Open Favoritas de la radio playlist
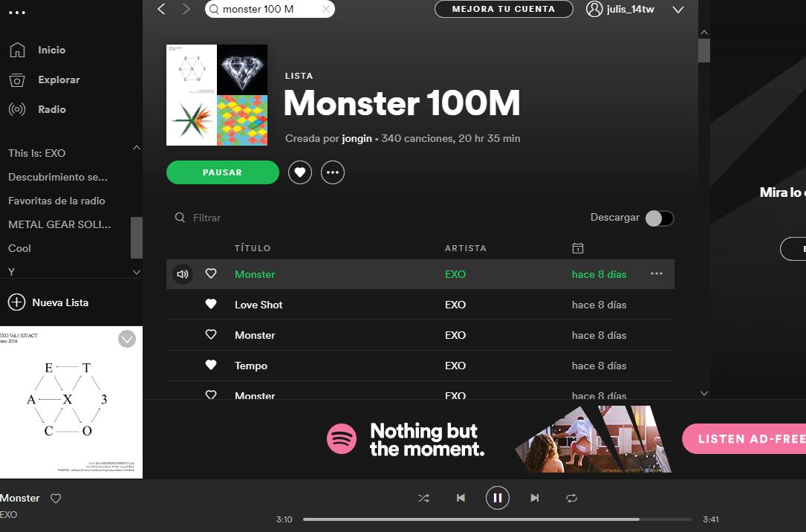Screen dimensions: 806x532 coord(56,201)
